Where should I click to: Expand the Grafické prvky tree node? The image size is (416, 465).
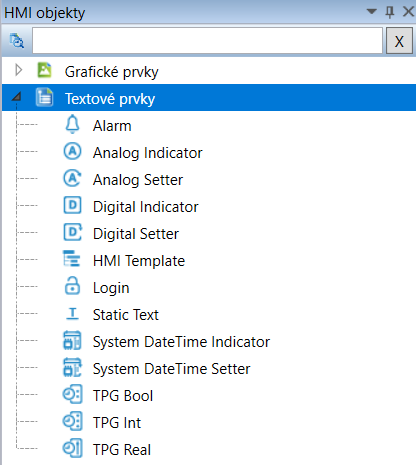[x=19, y=70]
